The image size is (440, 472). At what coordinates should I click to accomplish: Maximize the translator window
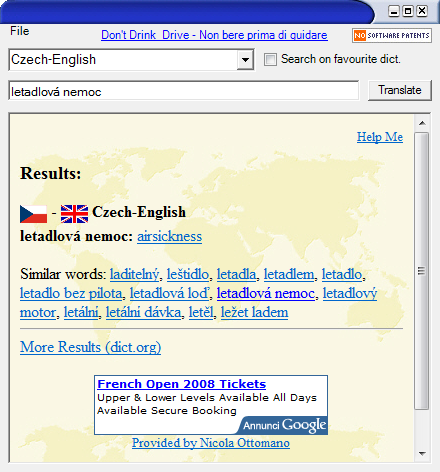pos(408,11)
